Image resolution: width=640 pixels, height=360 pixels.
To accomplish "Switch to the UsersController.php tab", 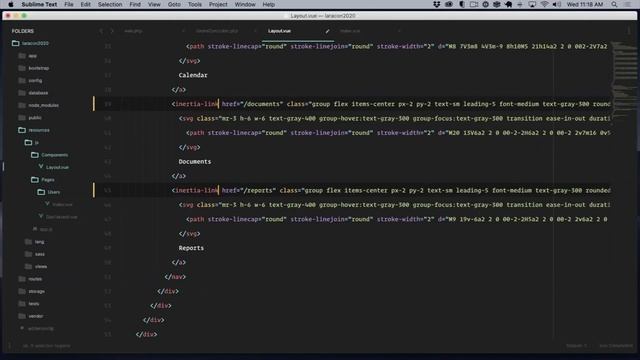I will pos(217,31).
